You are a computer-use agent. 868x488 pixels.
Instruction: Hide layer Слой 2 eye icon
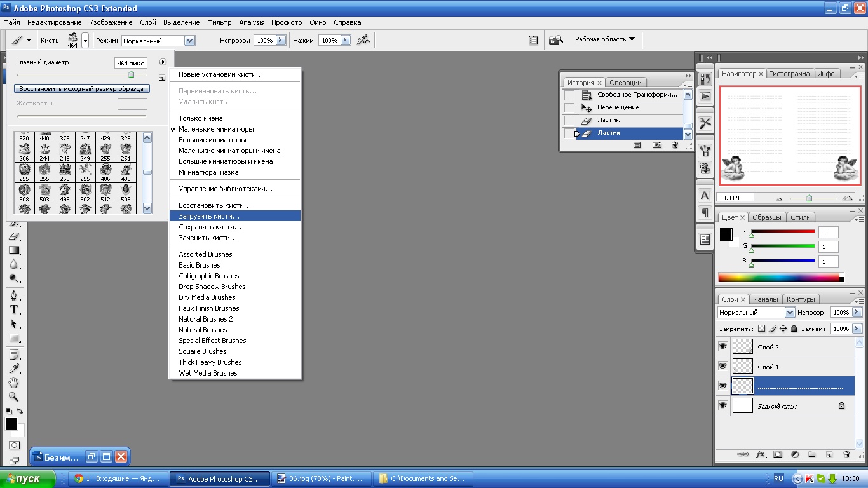[x=722, y=346]
